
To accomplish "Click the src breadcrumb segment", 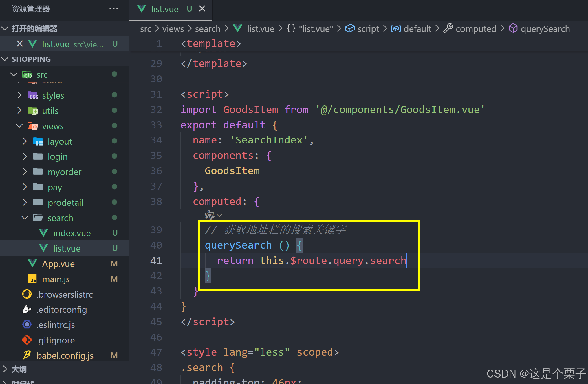I will tap(146, 29).
